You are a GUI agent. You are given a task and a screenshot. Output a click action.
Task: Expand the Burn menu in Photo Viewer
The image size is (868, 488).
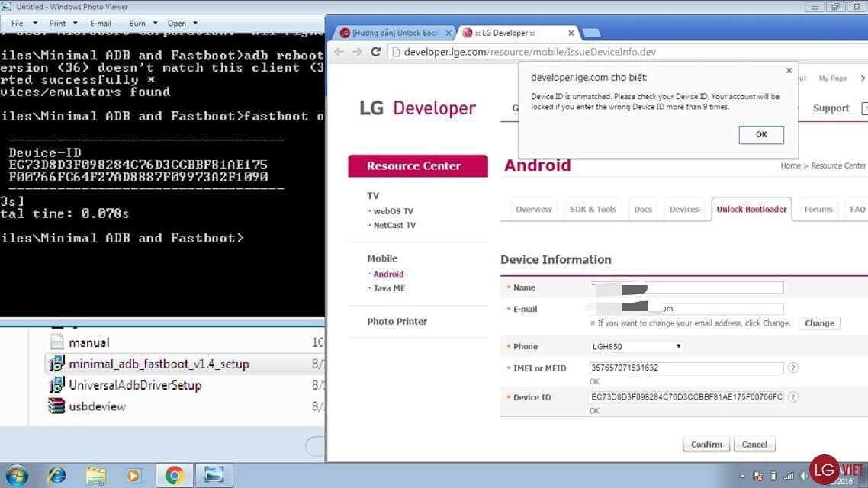(143, 24)
